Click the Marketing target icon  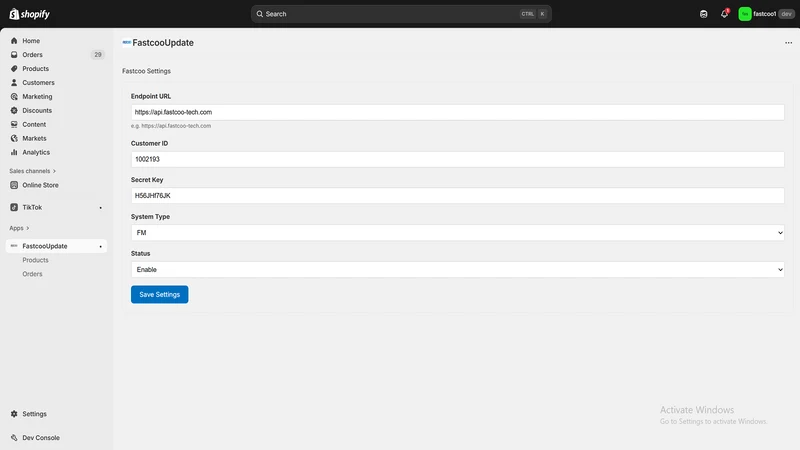[x=14, y=96]
